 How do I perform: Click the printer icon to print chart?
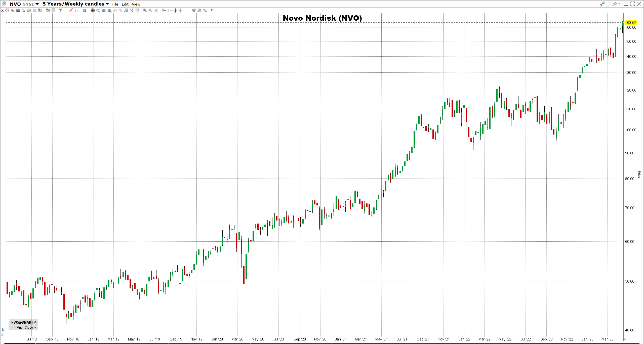23,10
